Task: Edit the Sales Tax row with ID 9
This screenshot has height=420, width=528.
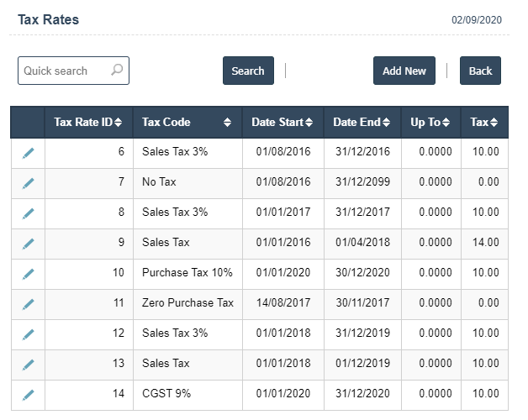Action: (x=28, y=244)
